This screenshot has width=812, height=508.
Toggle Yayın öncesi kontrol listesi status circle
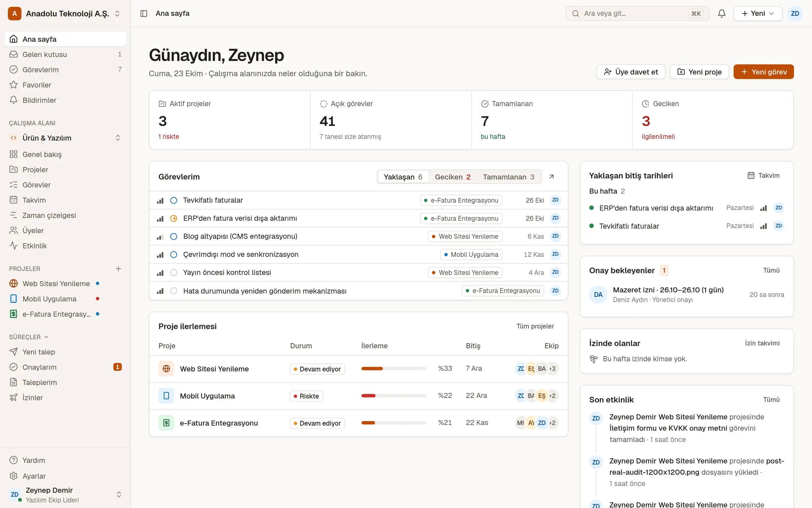pos(174,272)
